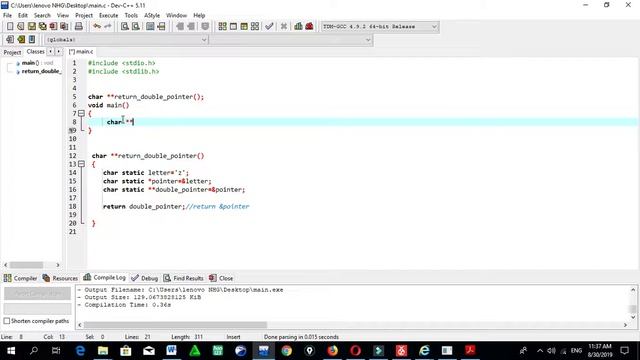The width and height of the screenshot is (640, 360).
Task: Open Profile analysis chart icon
Action: [x=298, y=27]
